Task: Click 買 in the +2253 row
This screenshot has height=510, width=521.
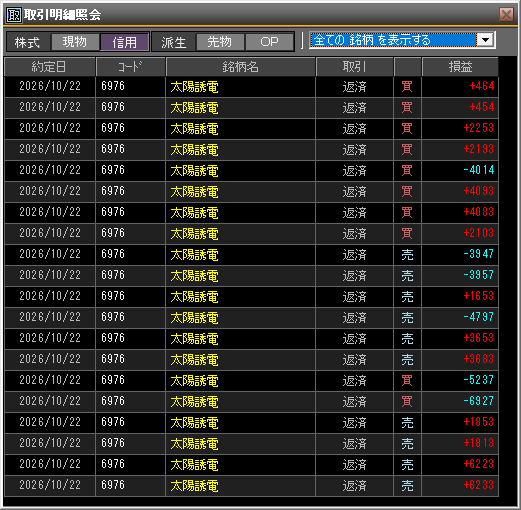Action: click(407, 128)
